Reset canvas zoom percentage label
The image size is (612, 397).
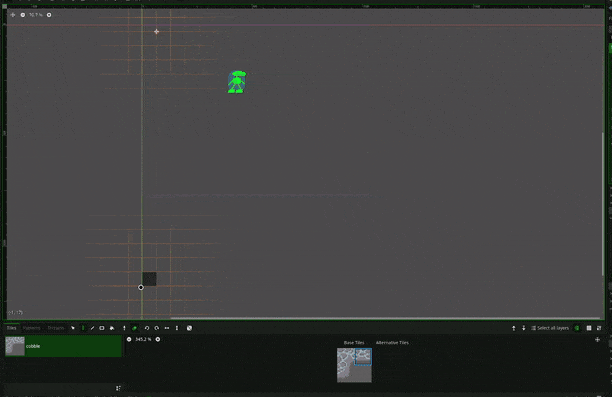click(x=36, y=15)
